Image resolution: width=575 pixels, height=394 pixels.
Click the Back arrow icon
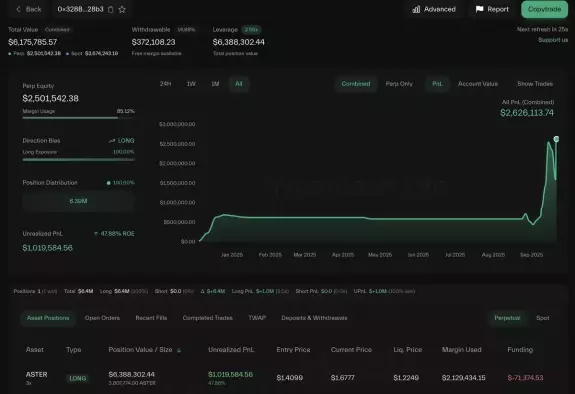pyautogui.click(x=18, y=9)
